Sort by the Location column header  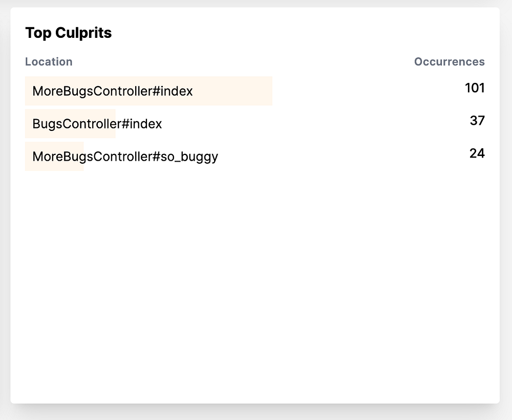pyautogui.click(x=49, y=62)
